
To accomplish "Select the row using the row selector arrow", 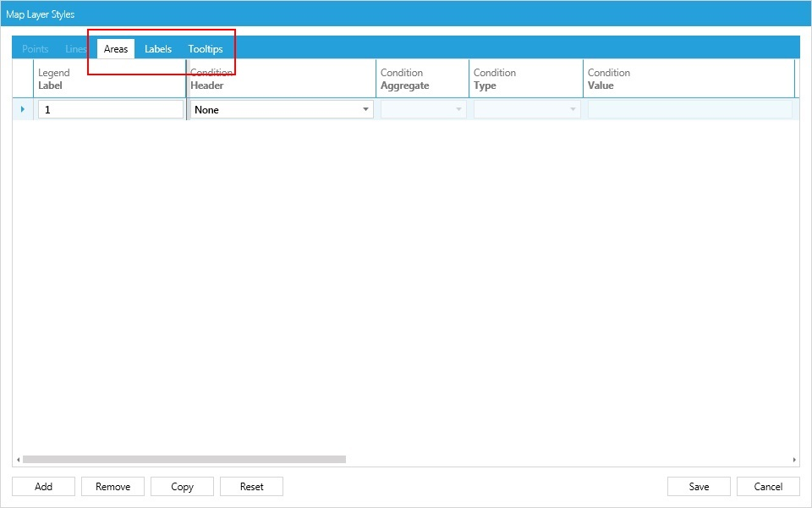I will 23,109.
